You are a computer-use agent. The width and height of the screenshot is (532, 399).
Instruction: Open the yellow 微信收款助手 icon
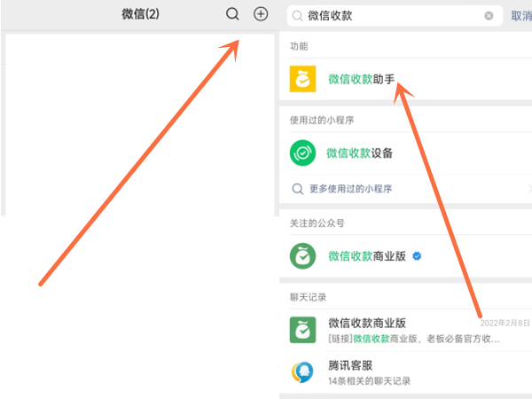[x=302, y=79]
